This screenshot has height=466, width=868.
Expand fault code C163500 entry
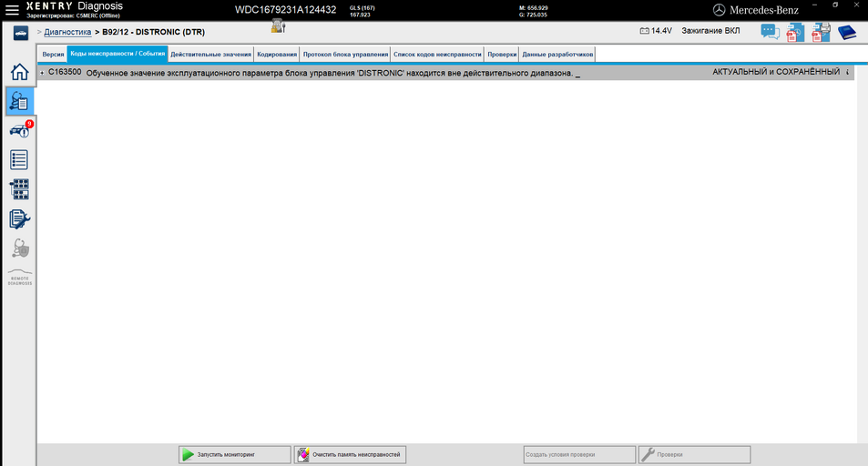42,73
